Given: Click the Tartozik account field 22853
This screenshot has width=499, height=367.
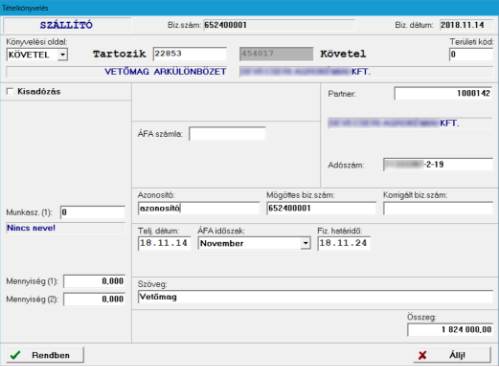Looking at the screenshot, I should tap(190, 54).
